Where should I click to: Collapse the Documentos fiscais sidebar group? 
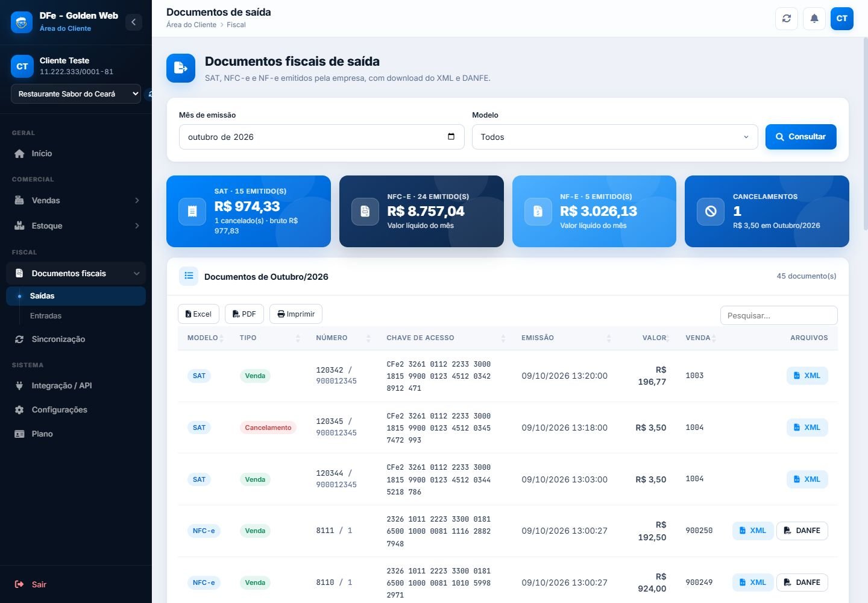(x=76, y=273)
